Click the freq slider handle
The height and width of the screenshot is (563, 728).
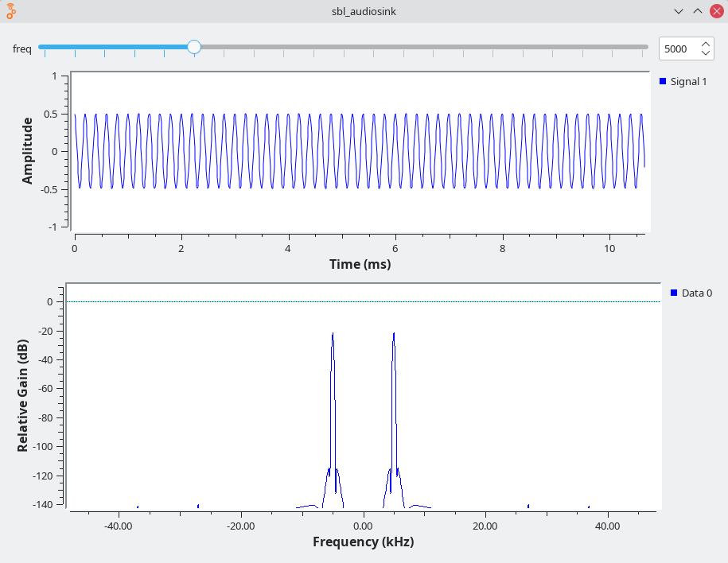(194, 47)
